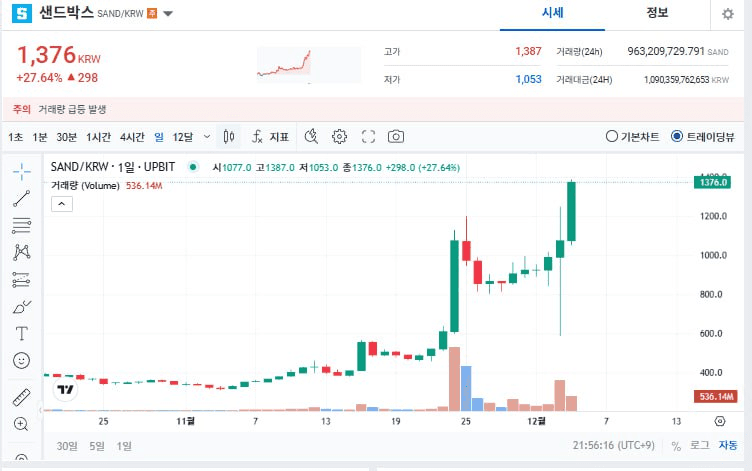
Task: Click the 21:56:16 (UTC+9) timezone
Action: coord(613,446)
